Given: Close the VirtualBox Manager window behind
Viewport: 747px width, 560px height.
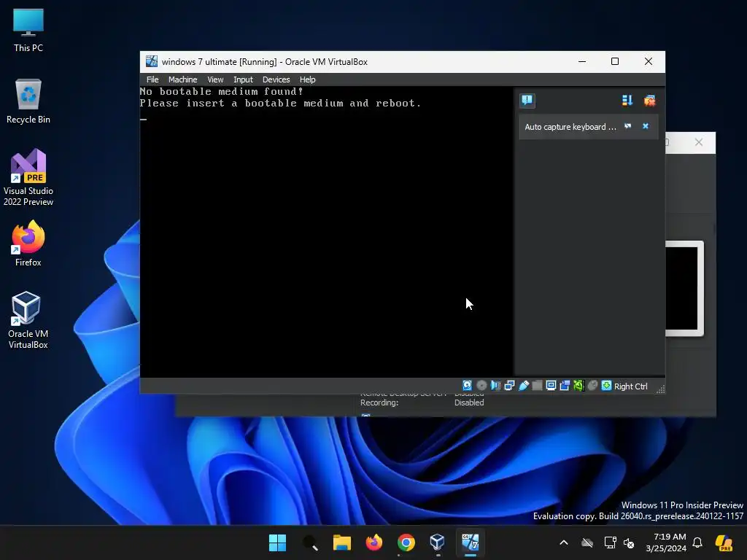Looking at the screenshot, I should (x=698, y=142).
